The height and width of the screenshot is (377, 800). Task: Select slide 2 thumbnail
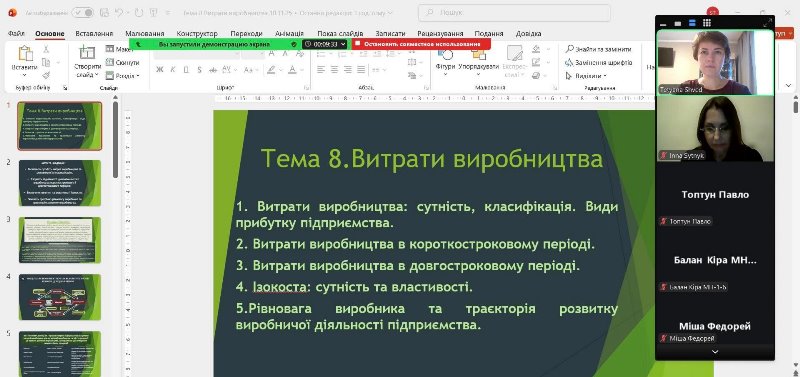(x=60, y=183)
